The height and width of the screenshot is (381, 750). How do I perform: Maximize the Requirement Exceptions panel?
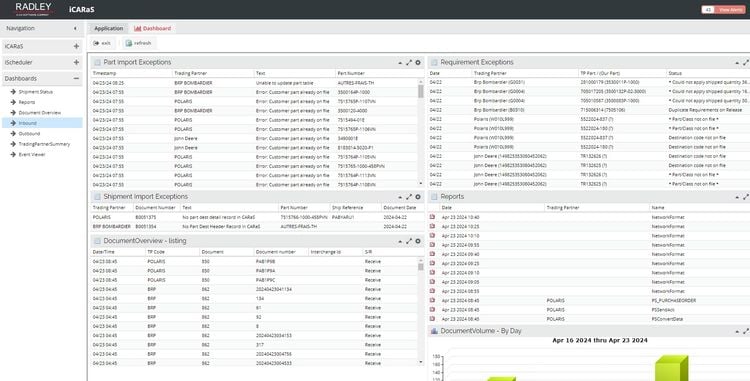(x=746, y=63)
